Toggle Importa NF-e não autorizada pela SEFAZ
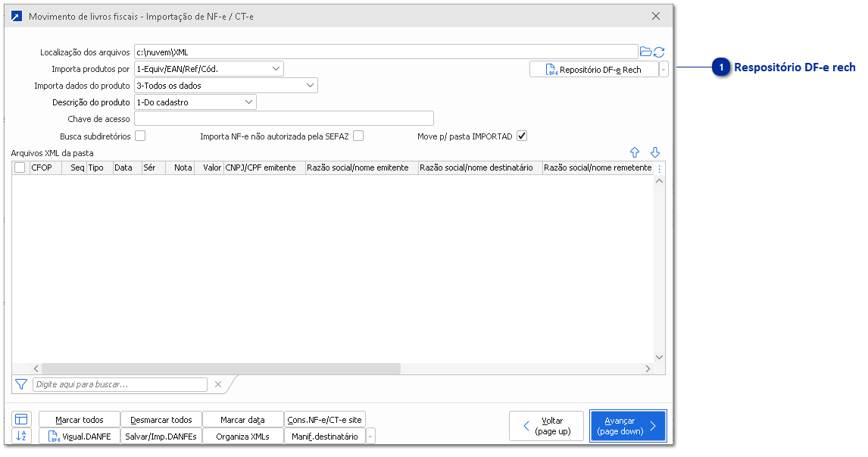Viewport: 868px width, 457px height. pos(358,136)
